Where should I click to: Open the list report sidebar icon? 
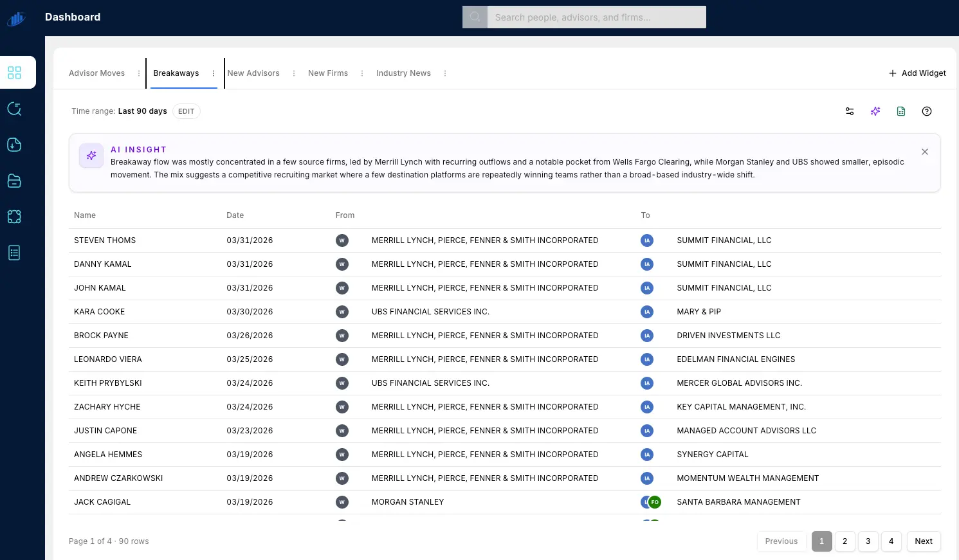pos(14,253)
